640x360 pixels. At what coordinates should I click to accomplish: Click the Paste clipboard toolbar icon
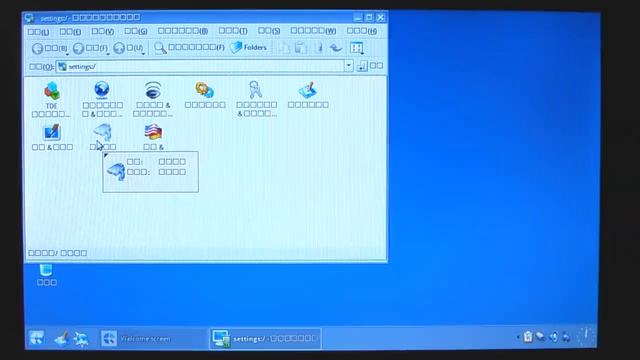click(x=301, y=48)
